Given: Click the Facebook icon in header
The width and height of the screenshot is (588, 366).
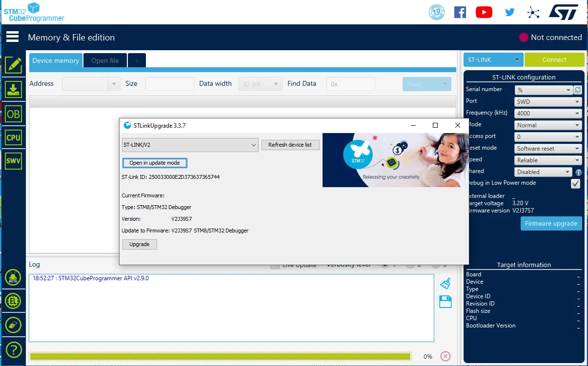Looking at the screenshot, I should (460, 12).
